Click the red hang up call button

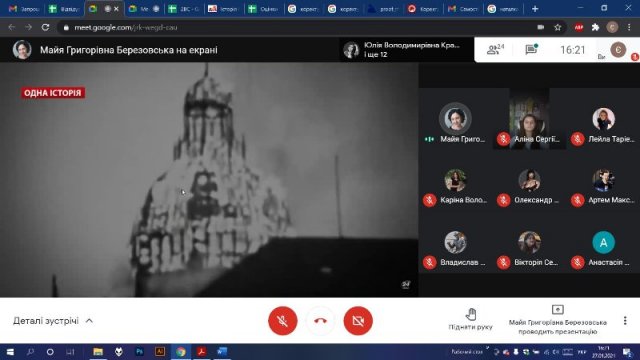pos(320,321)
